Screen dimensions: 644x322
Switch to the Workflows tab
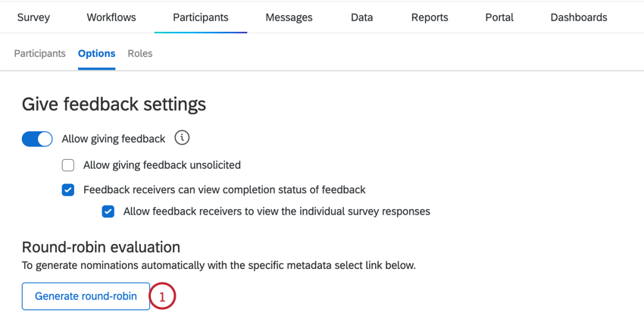(x=111, y=17)
